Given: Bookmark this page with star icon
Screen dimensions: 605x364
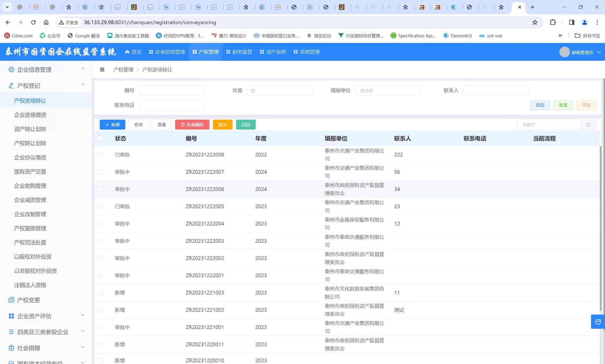Looking at the screenshot, I should click(x=535, y=22).
